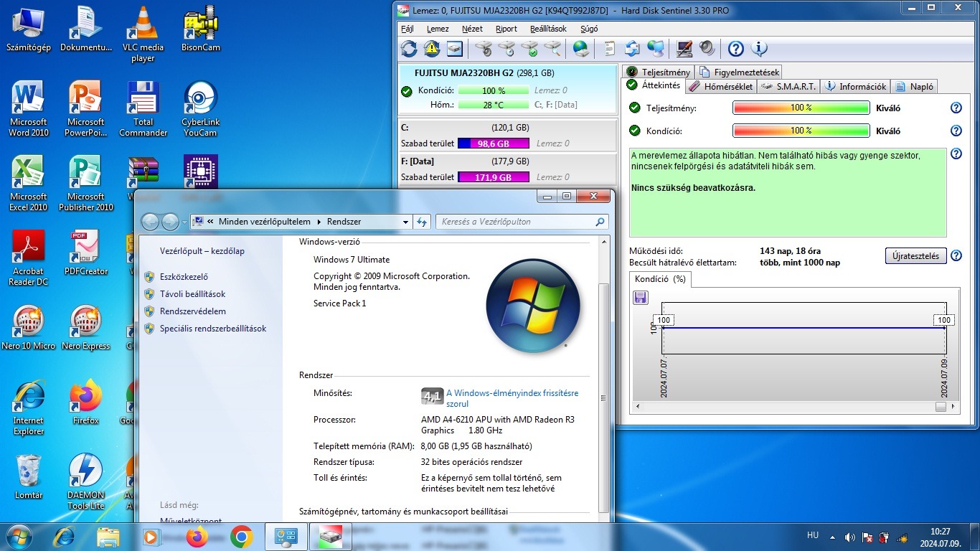Click the blue question mark help toolbar icon
The width and height of the screenshot is (980, 551).
(x=736, y=48)
